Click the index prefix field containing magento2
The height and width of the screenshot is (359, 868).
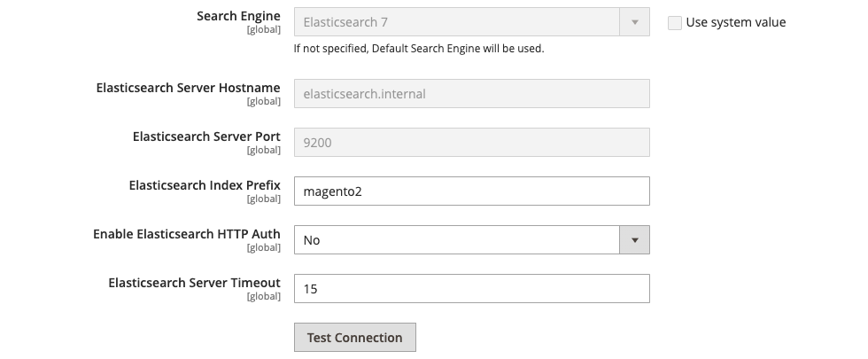coord(471,191)
